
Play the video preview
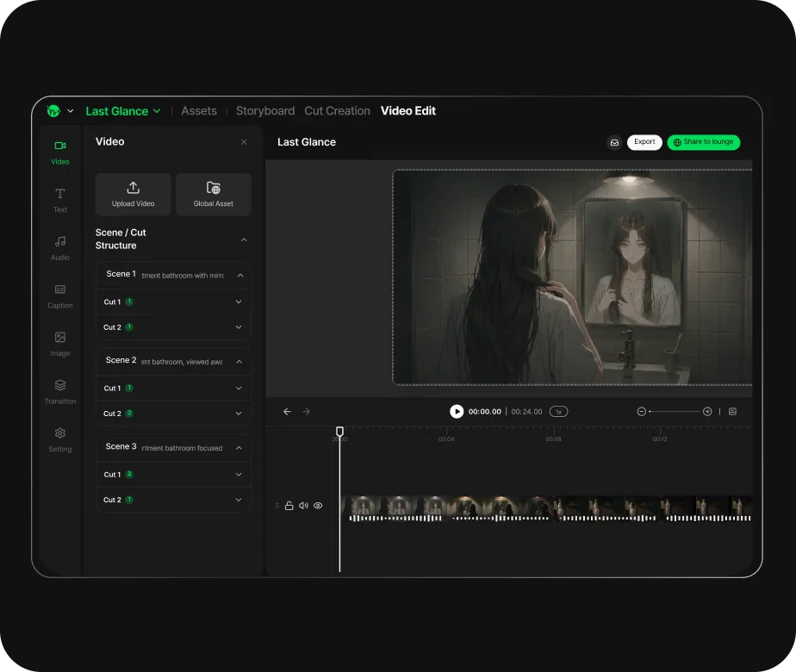[457, 412]
